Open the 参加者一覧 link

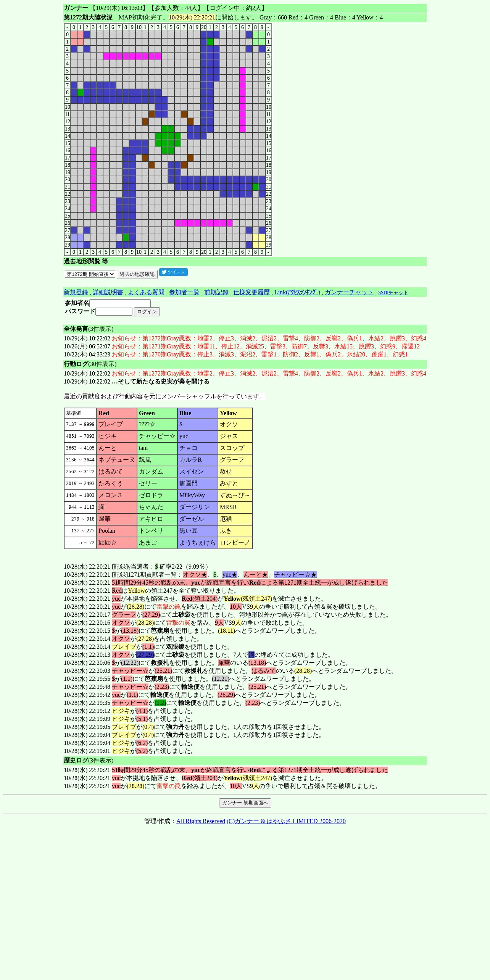tap(184, 292)
